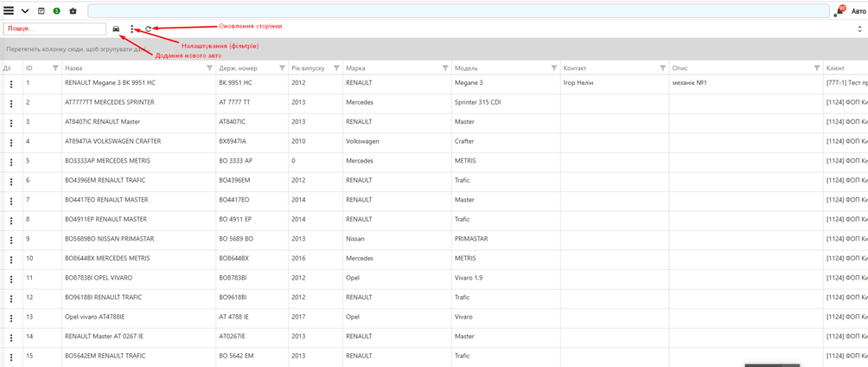Open the Модель column filter
Screen dimensions: 868x367
pyautogui.click(x=554, y=68)
